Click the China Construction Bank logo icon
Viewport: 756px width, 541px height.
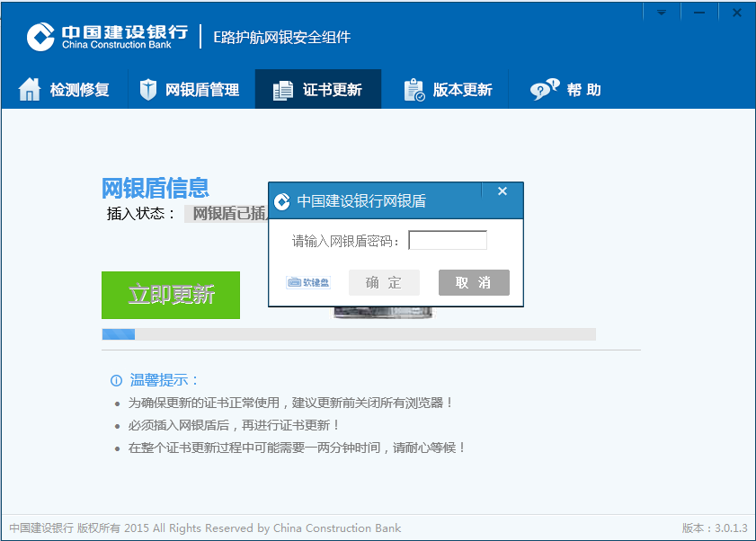[40, 37]
